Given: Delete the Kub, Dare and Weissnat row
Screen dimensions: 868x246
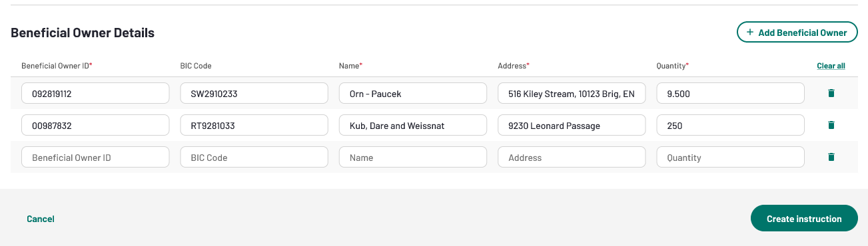Looking at the screenshot, I should coord(831,125).
